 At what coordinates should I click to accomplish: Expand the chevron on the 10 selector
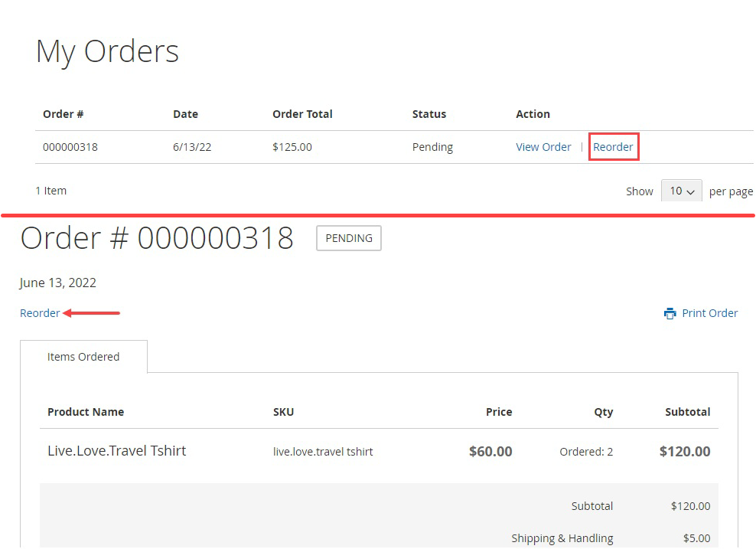point(691,191)
